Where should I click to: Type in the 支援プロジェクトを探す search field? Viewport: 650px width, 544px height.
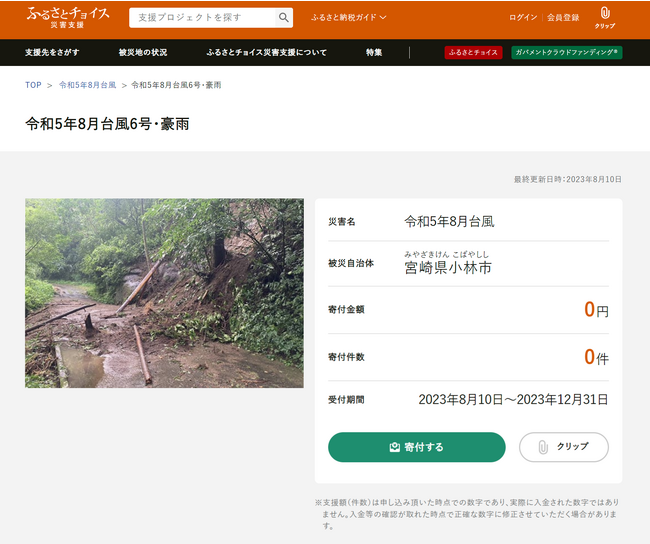[202, 18]
